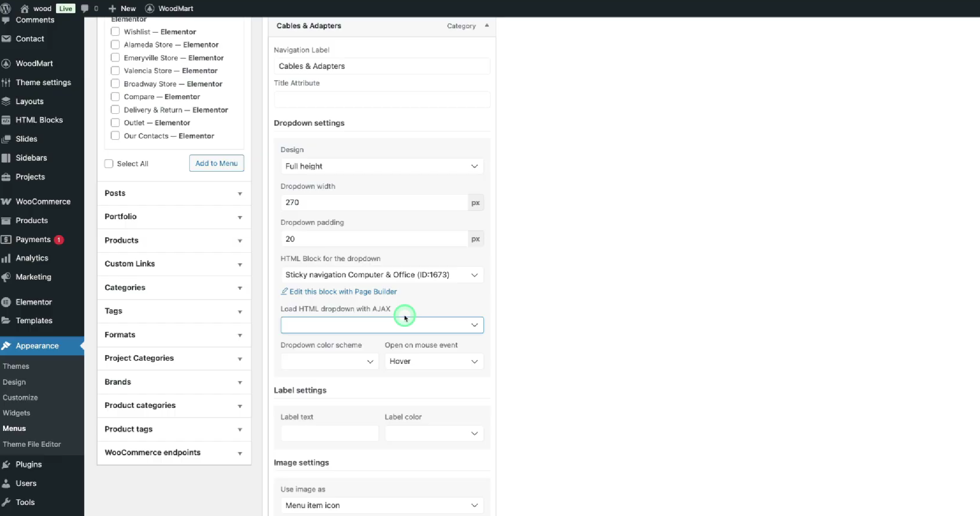
Task: Enable the Select All checkbox
Action: (x=108, y=163)
